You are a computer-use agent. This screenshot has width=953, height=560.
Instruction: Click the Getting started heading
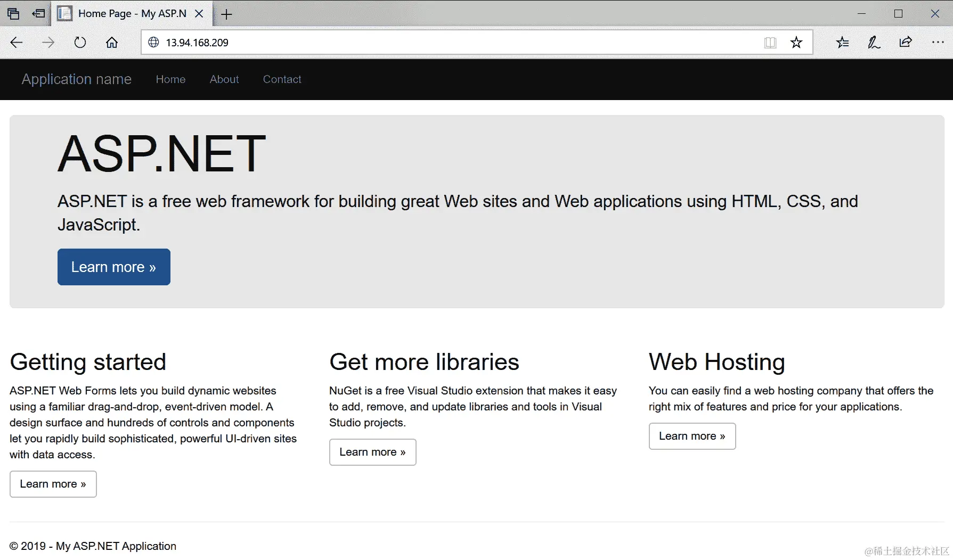(x=88, y=363)
